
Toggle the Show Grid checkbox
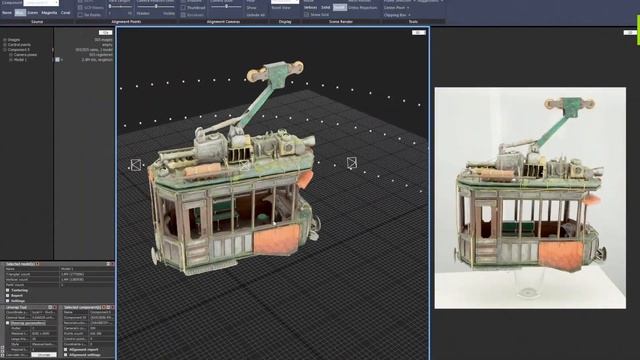(307, 15)
